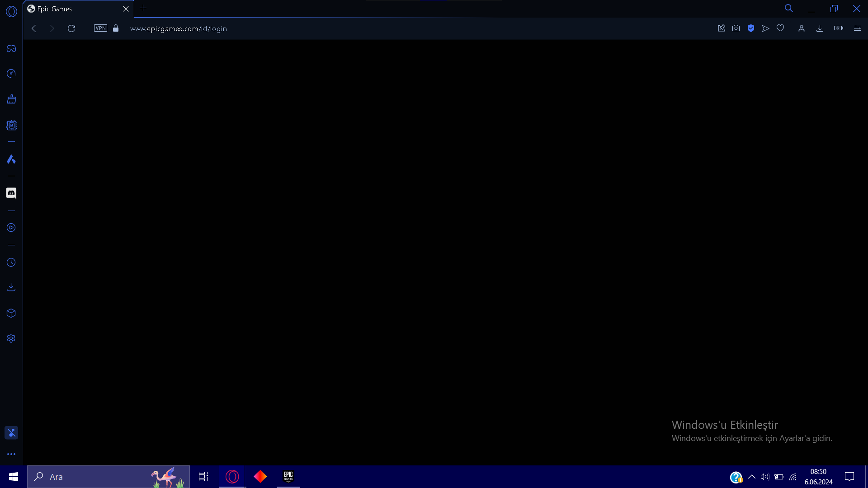Take a snapshot with camera icon
This screenshot has height=488, width=868.
click(x=736, y=28)
